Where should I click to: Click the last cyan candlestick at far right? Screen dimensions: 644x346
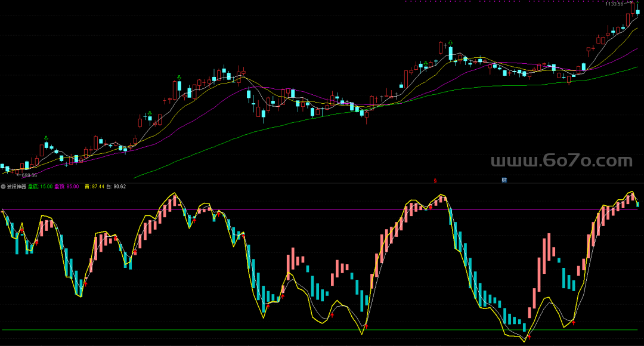coord(637,13)
